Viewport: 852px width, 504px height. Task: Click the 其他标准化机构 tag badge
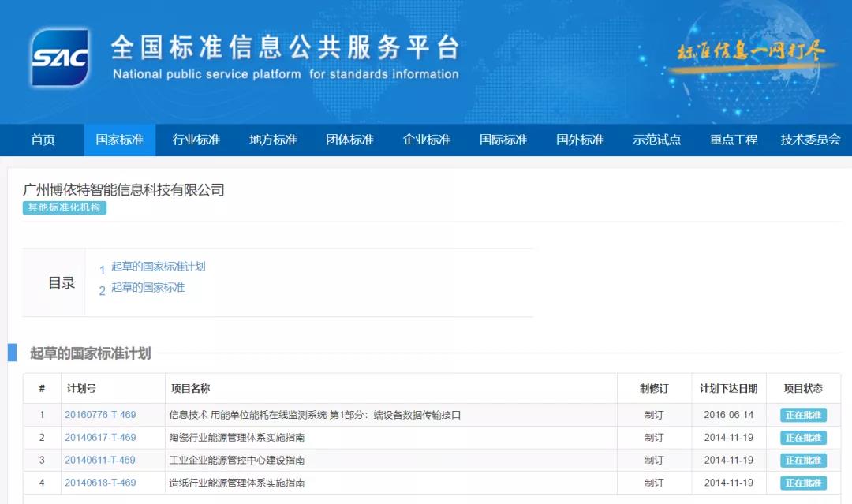64,207
